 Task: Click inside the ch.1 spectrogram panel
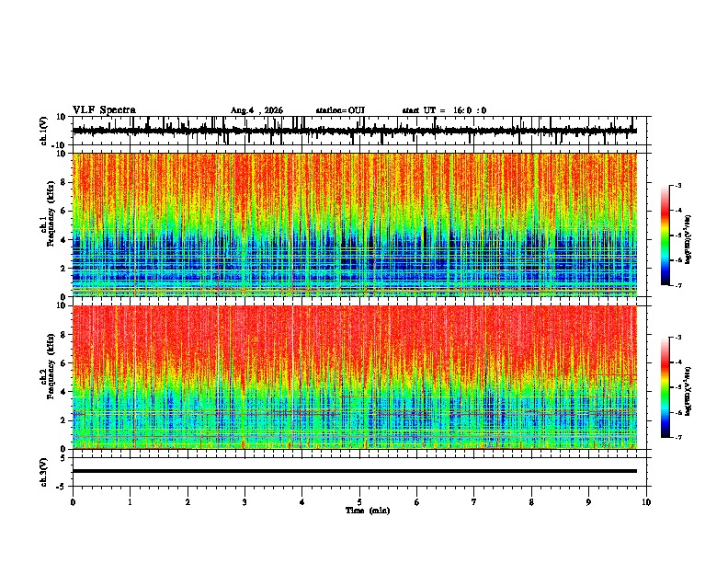[354, 224]
